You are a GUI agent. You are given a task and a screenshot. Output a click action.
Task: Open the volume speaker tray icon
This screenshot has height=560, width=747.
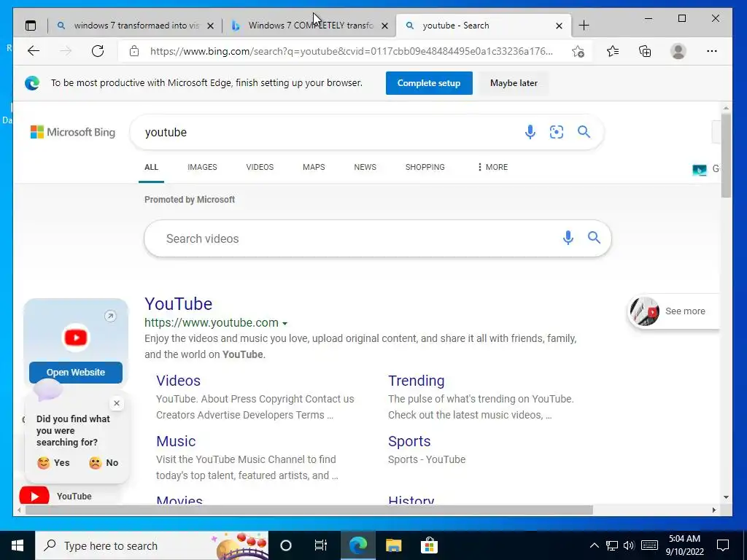tap(629, 545)
